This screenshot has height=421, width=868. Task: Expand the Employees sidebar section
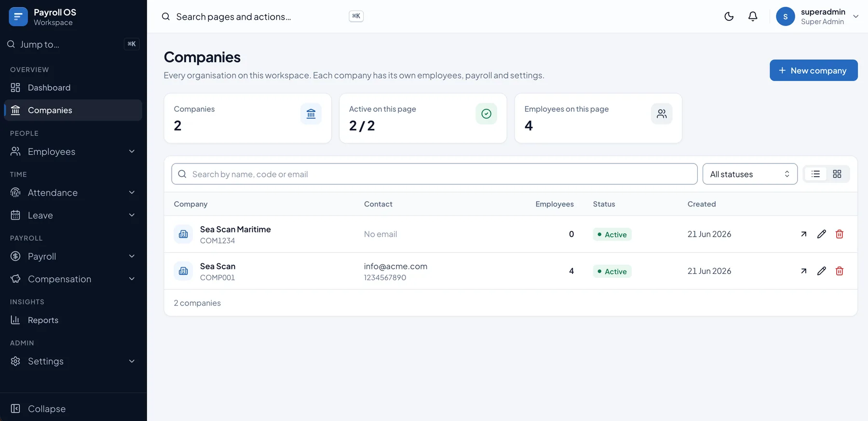73,151
